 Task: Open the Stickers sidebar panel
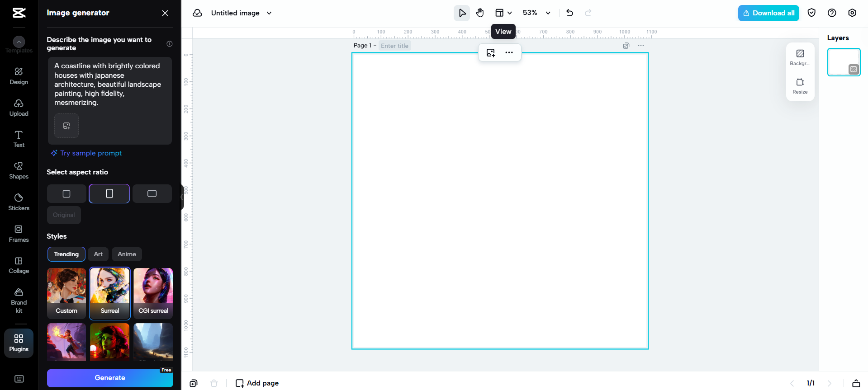pos(19,202)
